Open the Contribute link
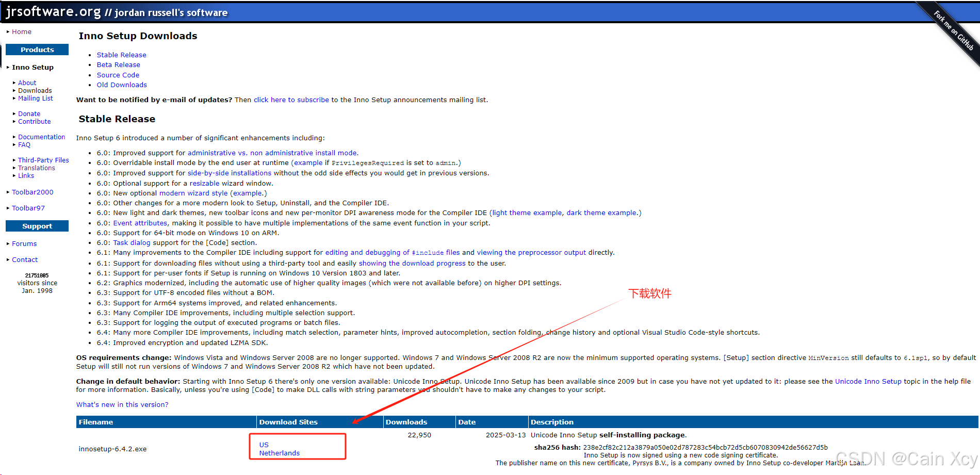Viewport: 980px width, 475px height. (x=35, y=122)
